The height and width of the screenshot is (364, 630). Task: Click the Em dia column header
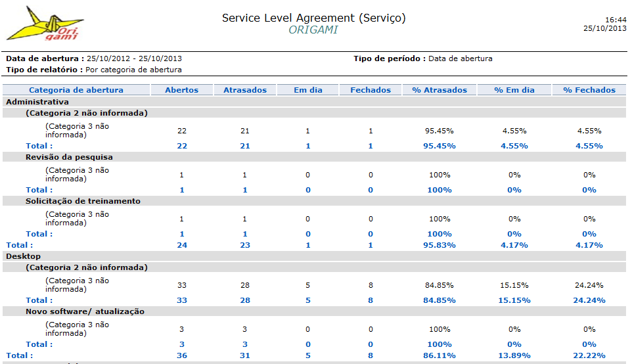[307, 90]
